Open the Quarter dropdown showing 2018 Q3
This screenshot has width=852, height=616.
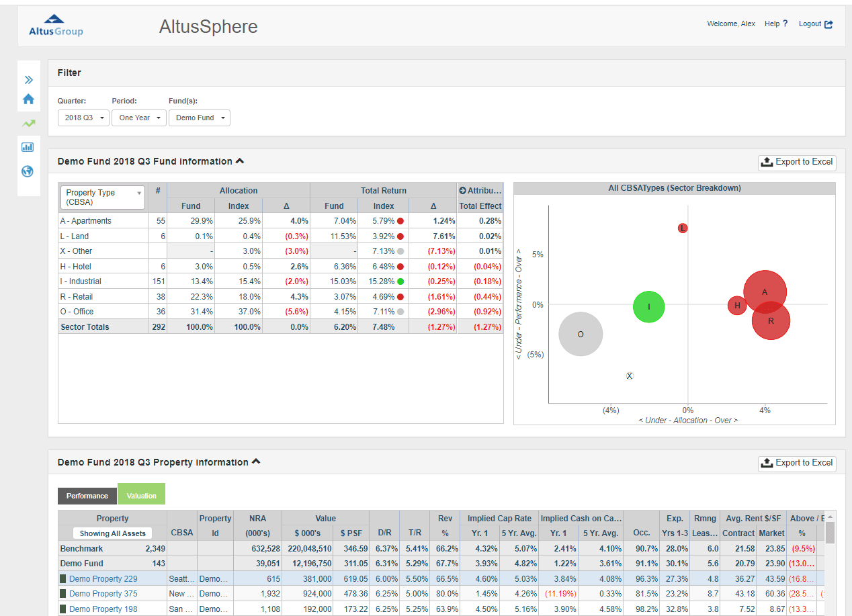point(83,118)
